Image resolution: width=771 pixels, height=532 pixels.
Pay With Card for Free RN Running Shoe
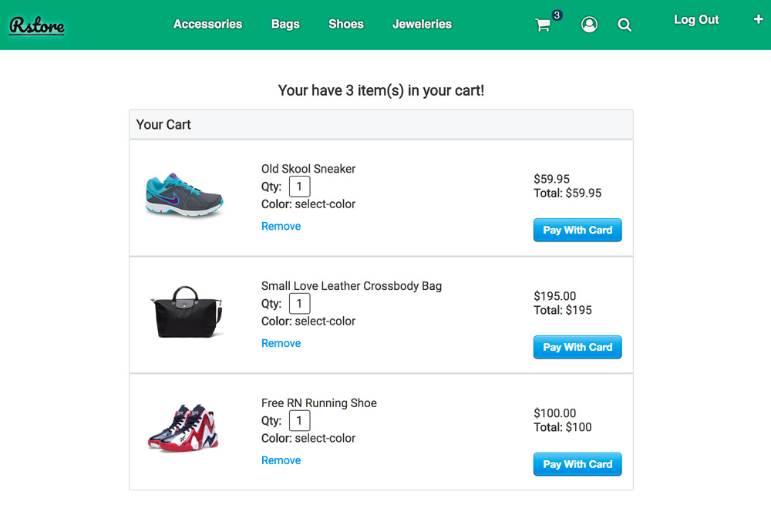coord(577,464)
